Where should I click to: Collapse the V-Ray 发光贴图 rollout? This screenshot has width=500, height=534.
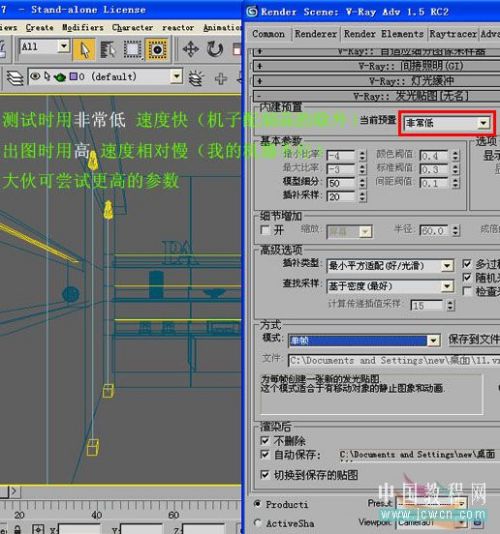pyautogui.click(x=376, y=96)
